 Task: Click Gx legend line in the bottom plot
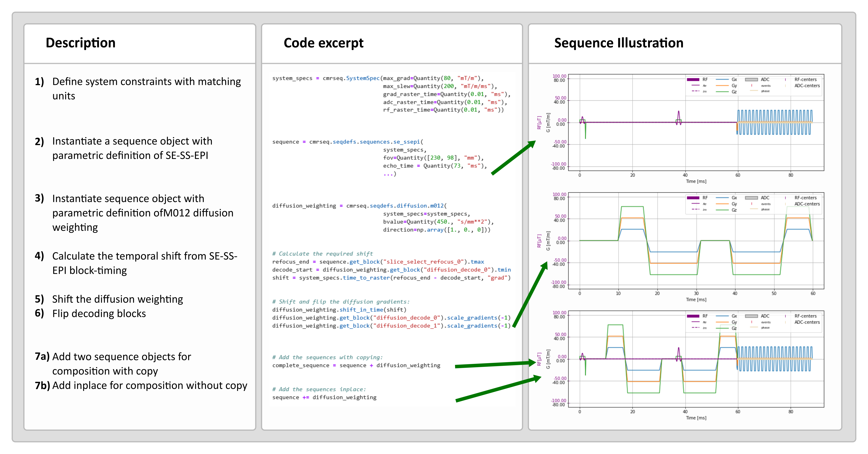[722, 316]
